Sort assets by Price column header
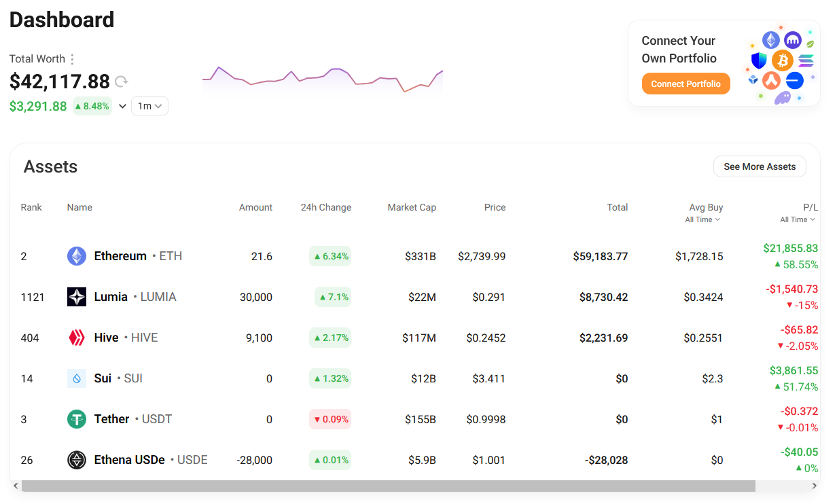 tap(495, 207)
